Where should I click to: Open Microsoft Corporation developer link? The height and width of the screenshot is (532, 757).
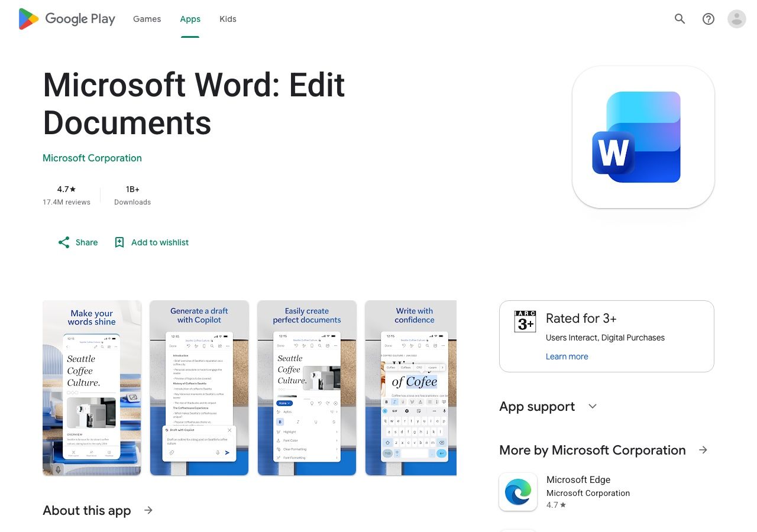(x=92, y=158)
